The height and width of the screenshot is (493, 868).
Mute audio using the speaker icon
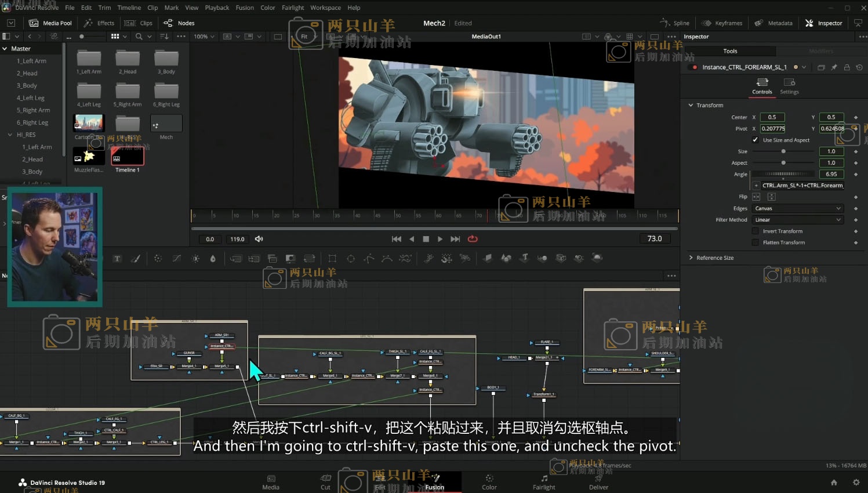(259, 239)
